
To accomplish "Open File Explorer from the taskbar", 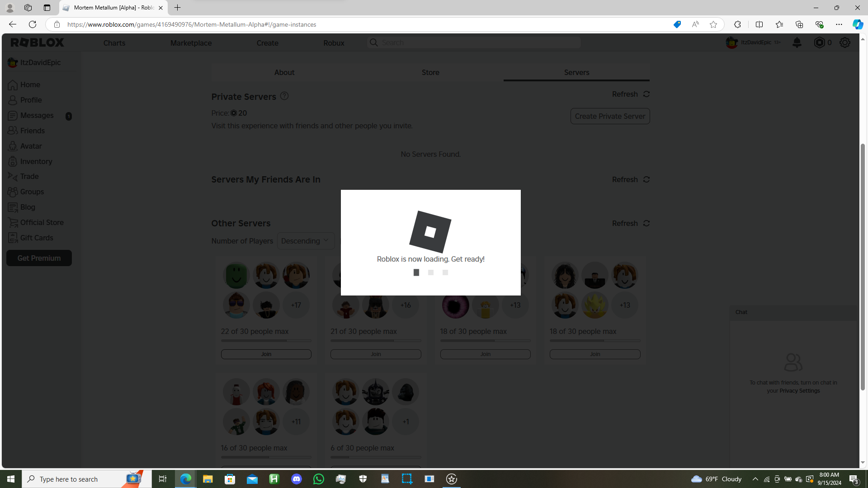I will click(208, 479).
